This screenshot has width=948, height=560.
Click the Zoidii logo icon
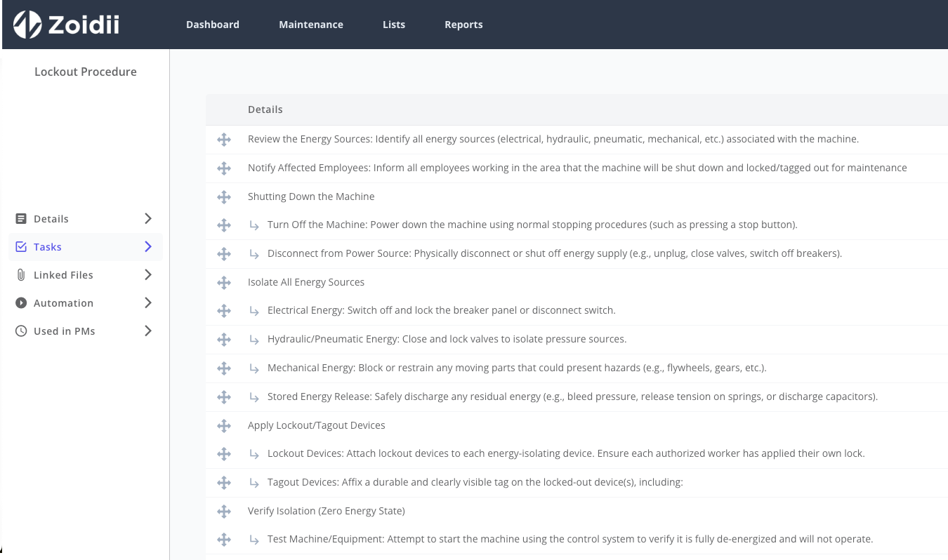tap(28, 25)
